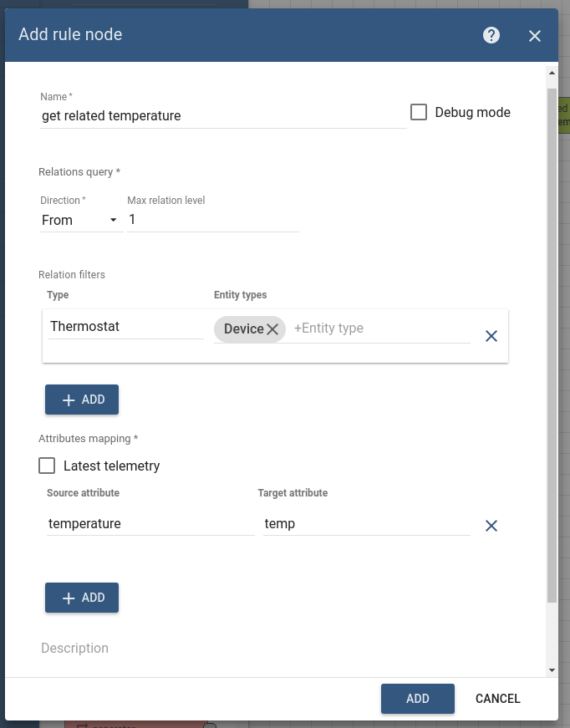Cancel adding the rule node

[x=497, y=699]
